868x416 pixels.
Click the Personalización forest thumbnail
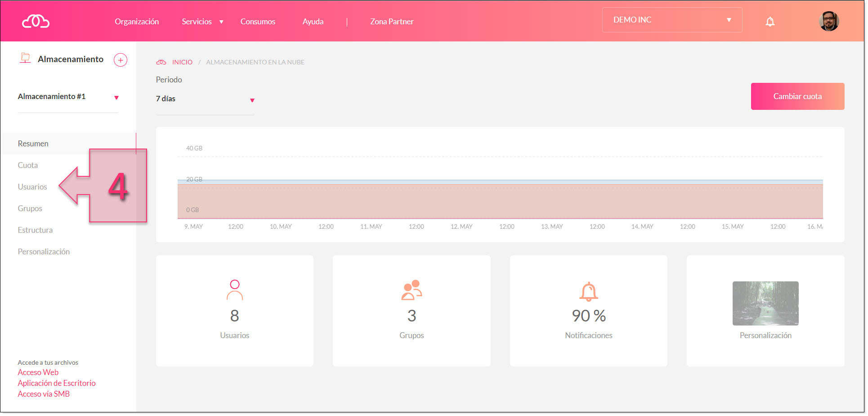click(765, 303)
